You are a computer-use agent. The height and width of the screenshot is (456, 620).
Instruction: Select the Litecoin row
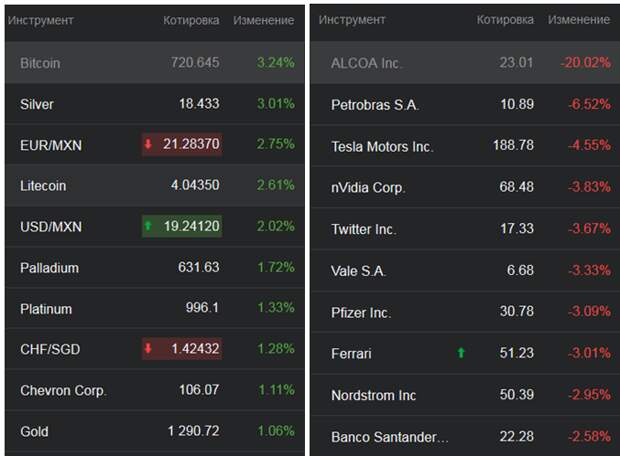(x=42, y=186)
